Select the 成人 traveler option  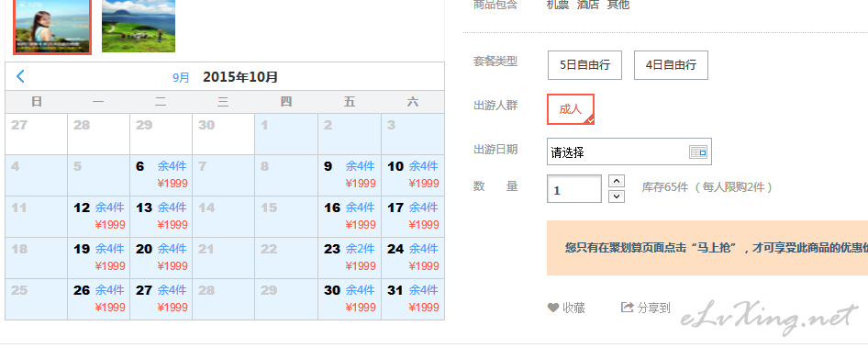tap(571, 109)
